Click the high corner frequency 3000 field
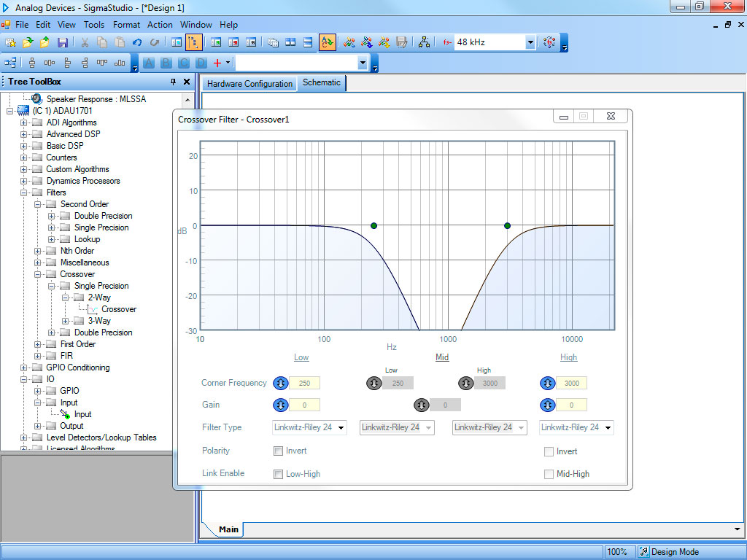This screenshot has height=560, width=747. [x=571, y=383]
